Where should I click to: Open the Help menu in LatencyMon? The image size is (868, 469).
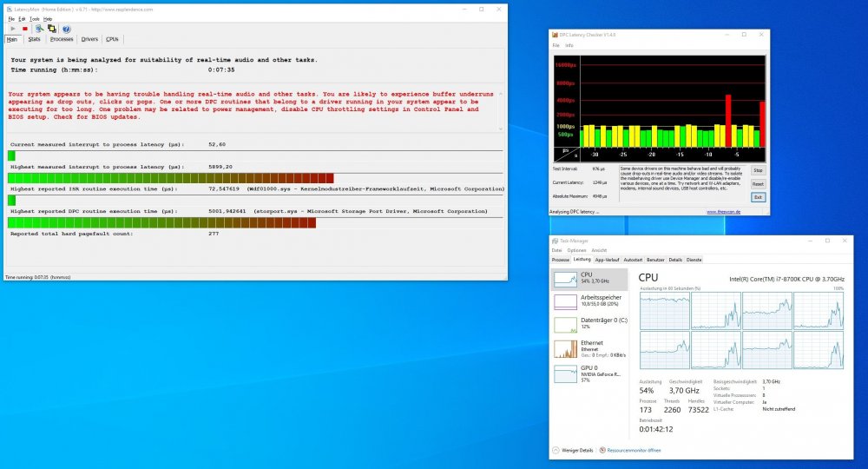48,19
